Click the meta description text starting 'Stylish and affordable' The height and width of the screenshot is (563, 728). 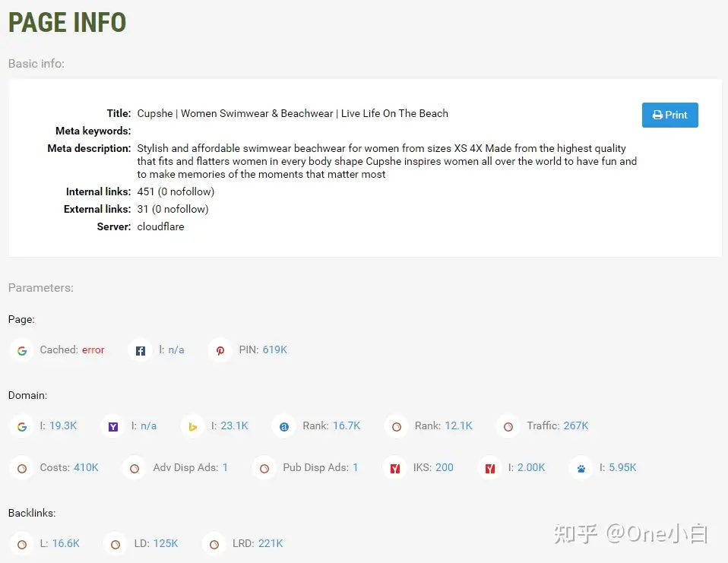pos(387,161)
